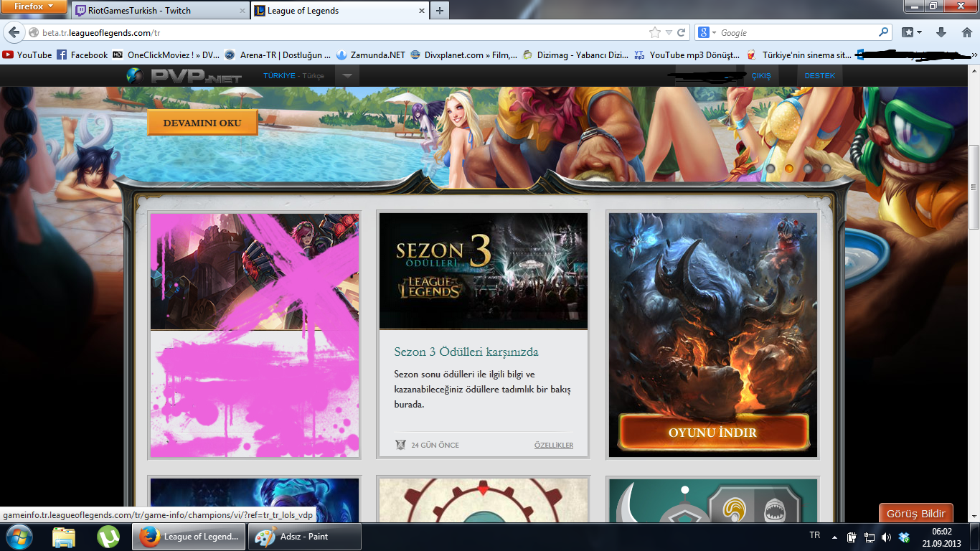
Task: Click the OYUNU İNDİR button
Action: [x=713, y=433]
